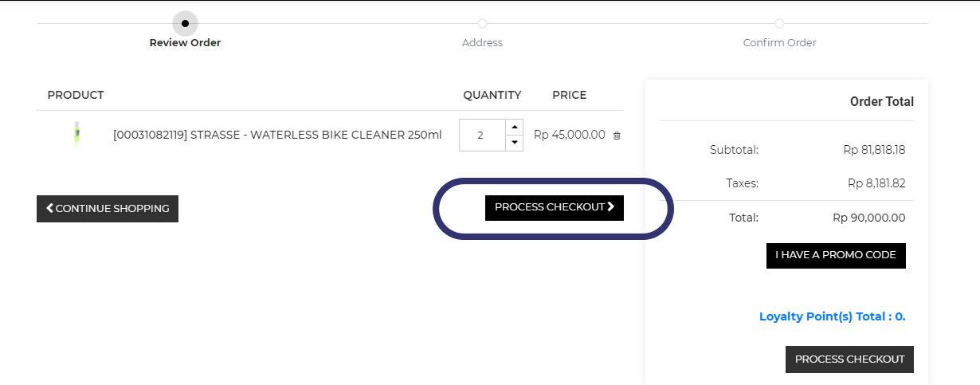Increase quantity with the up arrow
The image size is (980, 385).
[x=515, y=127]
